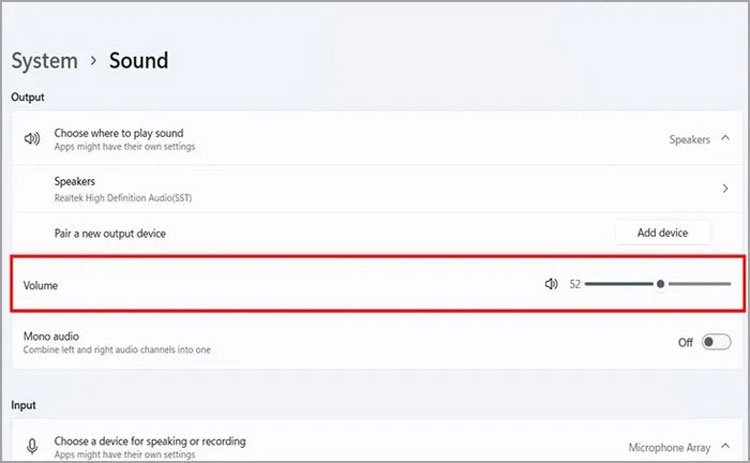Click the Input section heading
This screenshot has height=463, width=750.
coord(25,405)
